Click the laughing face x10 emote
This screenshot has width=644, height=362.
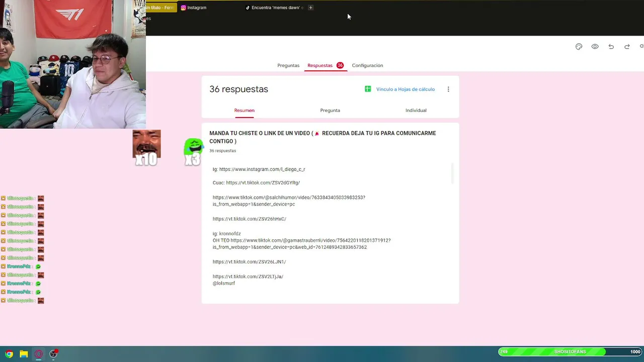click(x=146, y=148)
